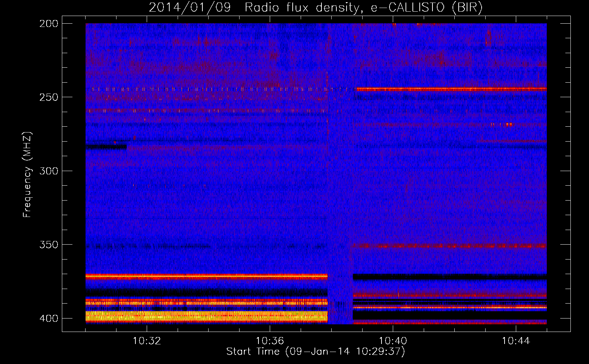This screenshot has height=364, width=589.
Task: Click the 300 frequency tick label
Action: point(49,171)
